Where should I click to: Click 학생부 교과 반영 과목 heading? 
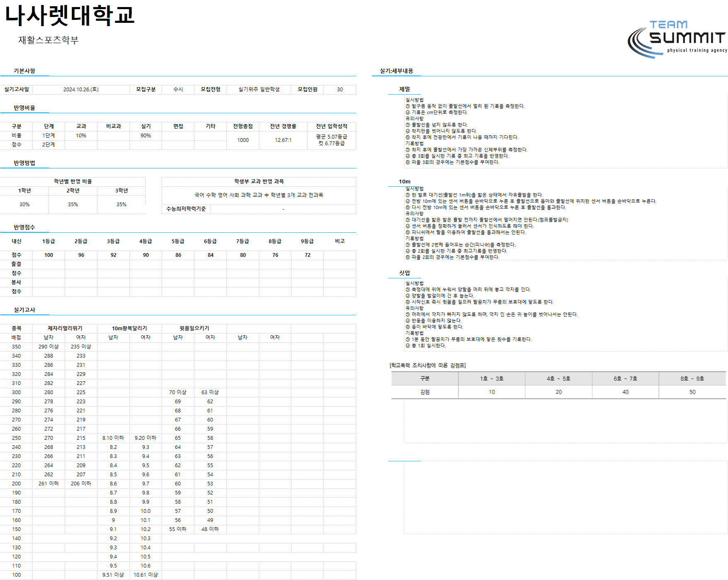259,182
